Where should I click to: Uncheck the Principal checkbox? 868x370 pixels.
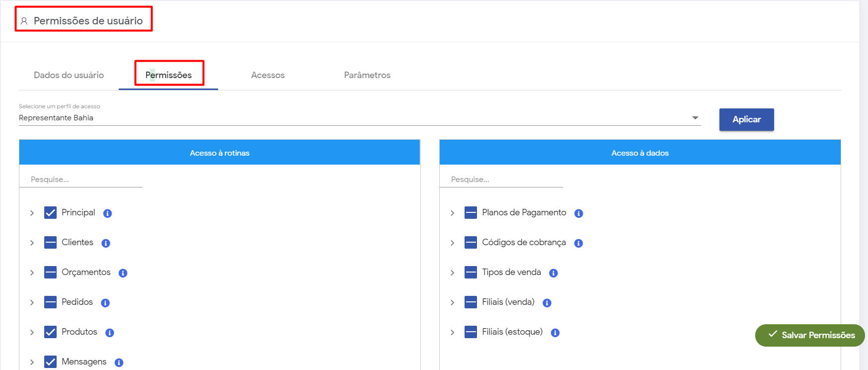point(51,213)
